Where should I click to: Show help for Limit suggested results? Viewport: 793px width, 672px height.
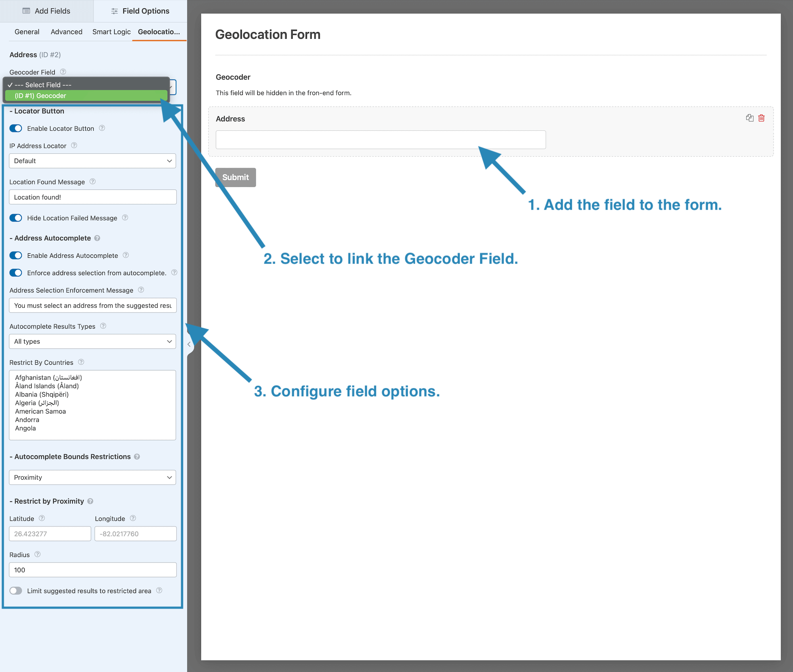159,590
